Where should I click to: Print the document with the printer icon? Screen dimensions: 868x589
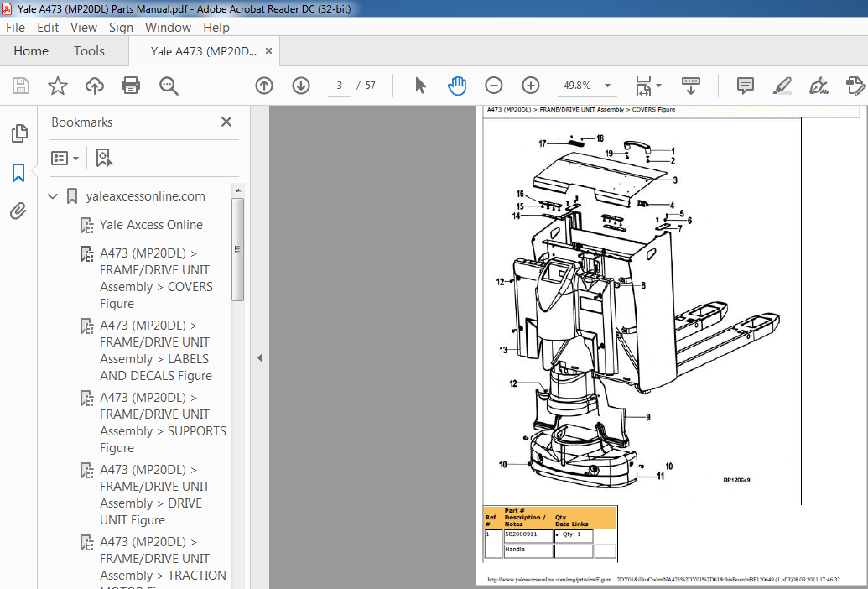pos(131,86)
